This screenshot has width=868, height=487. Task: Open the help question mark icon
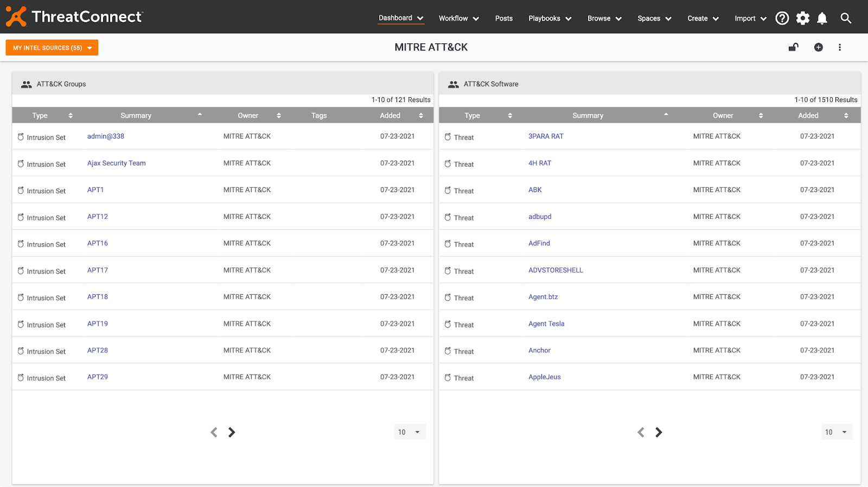[x=782, y=18]
